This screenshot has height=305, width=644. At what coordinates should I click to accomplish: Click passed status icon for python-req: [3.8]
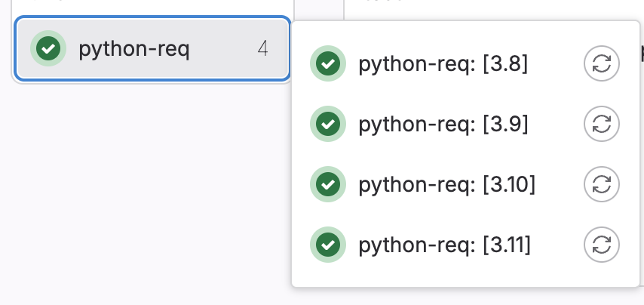pos(328,63)
